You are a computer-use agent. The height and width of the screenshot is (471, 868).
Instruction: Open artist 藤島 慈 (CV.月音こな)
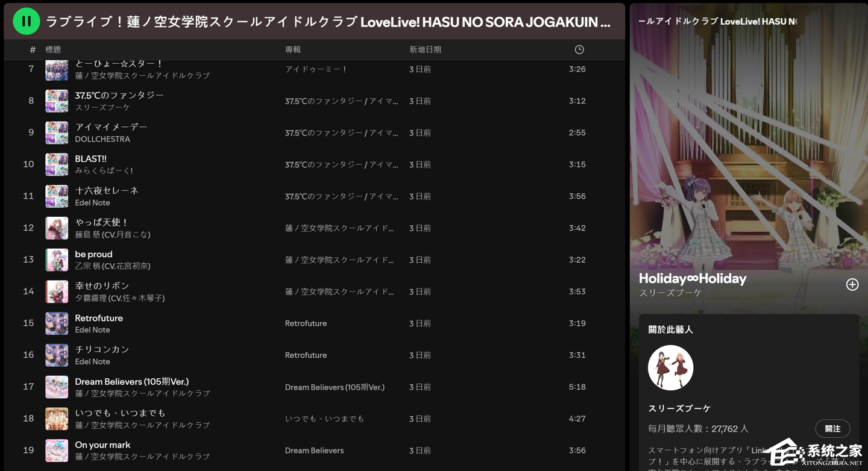tap(113, 235)
